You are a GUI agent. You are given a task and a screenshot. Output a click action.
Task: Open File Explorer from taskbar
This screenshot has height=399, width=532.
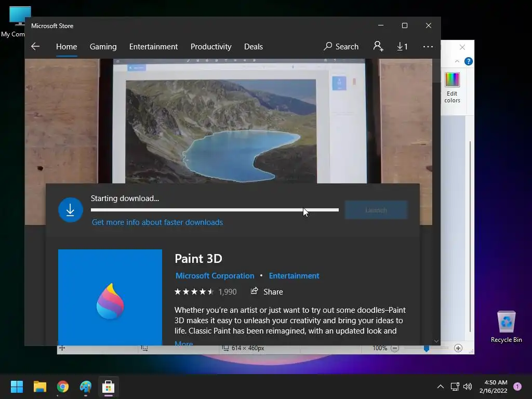coord(40,387)
